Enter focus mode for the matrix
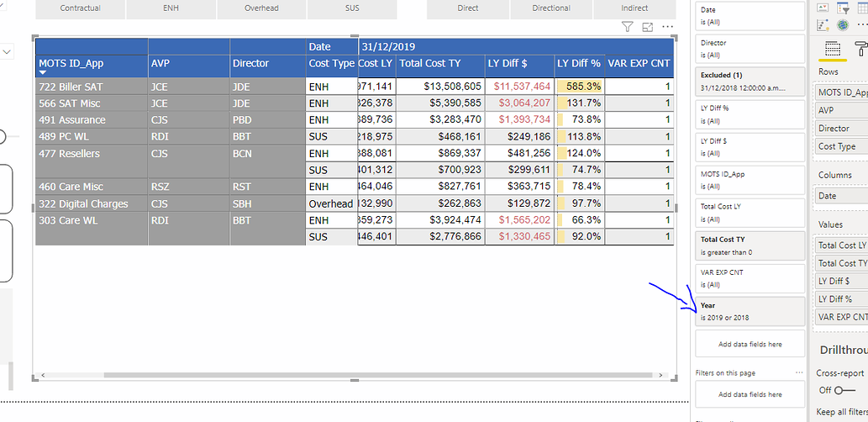This screenshot has width=868, height=422. [647, 27]
